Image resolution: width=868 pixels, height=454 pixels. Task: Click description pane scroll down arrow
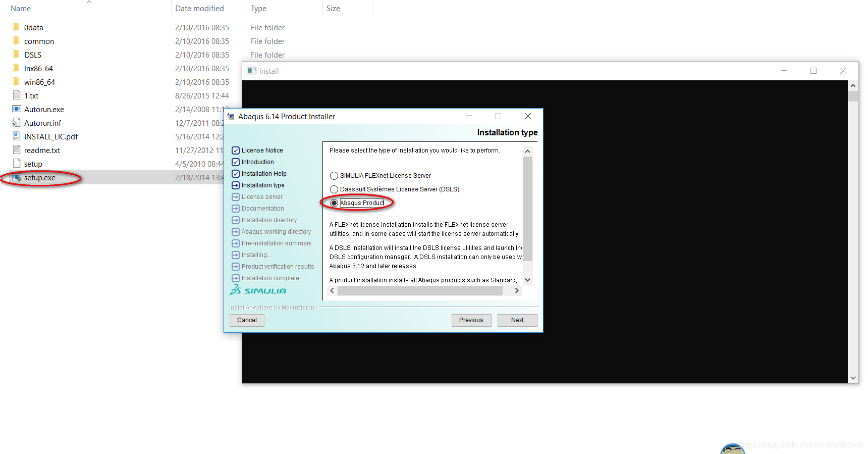pyautogui.click(x=527, y=280)
